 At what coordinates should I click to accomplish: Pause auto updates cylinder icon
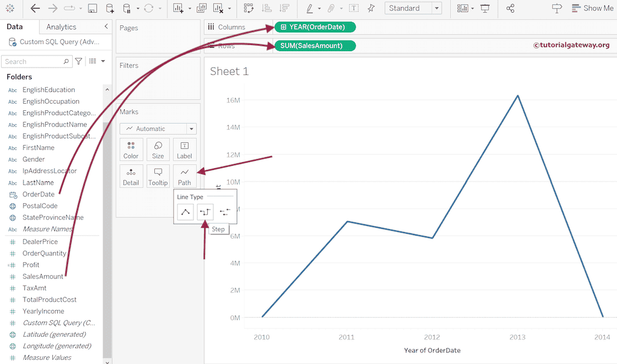127,8
